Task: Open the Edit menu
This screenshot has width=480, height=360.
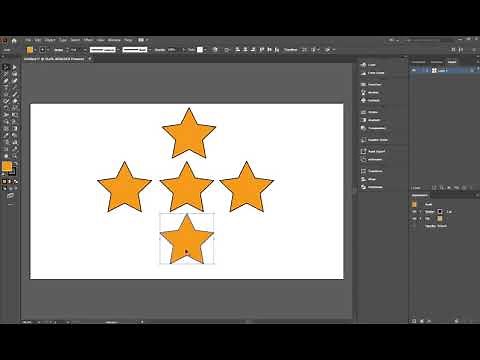Action: [38, 40]
